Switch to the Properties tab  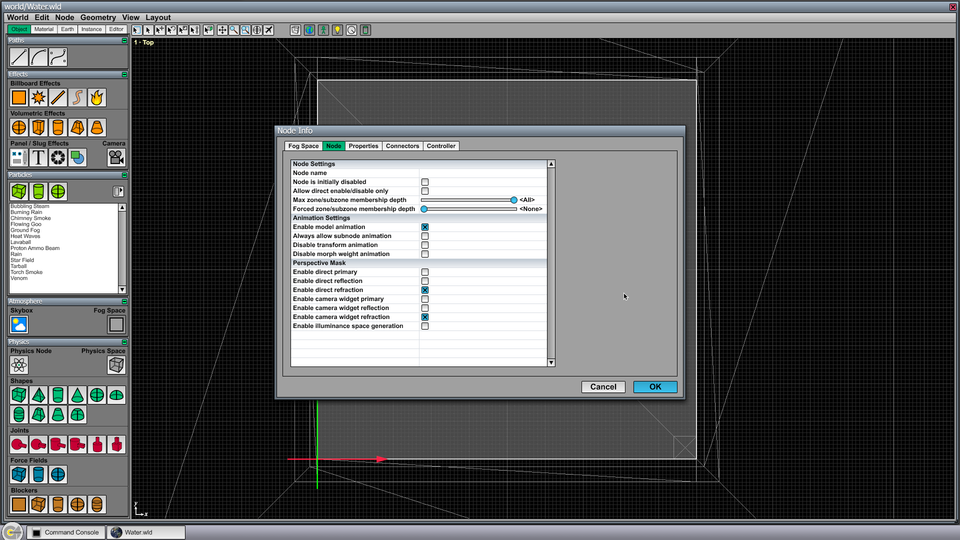pos(363,146)
